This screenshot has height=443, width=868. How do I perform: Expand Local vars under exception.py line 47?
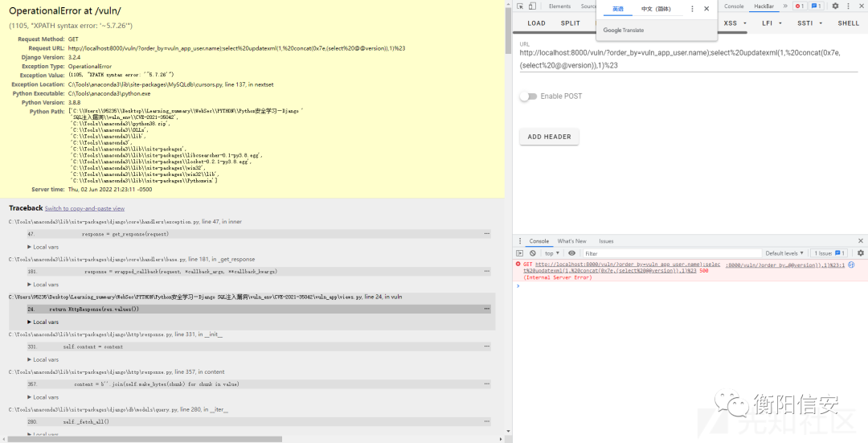point(43,247)
